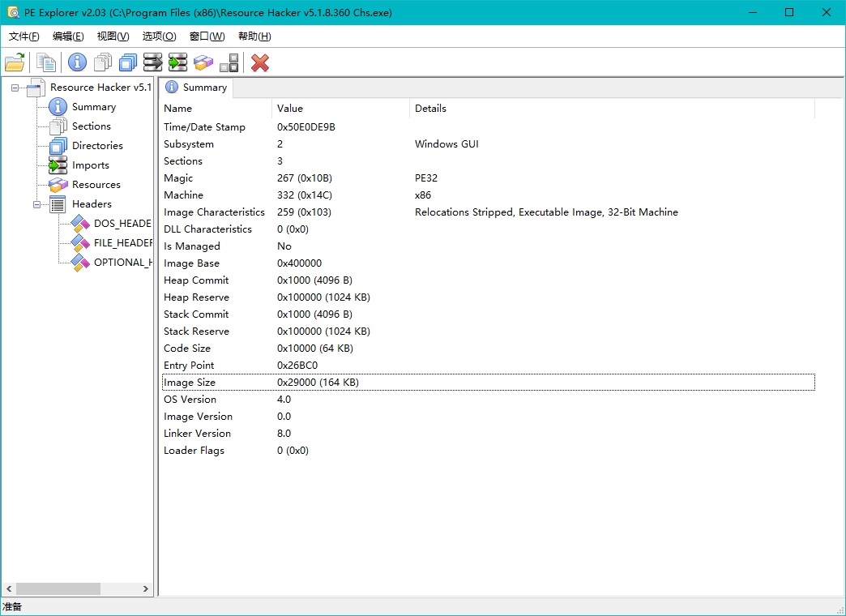The image size is (846, 616).
Task: Select the DLL Characteristics row
Action: click(489, 229)
